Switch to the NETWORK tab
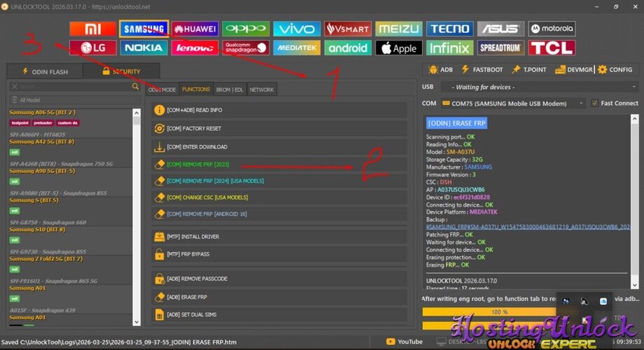The height and width of the screenshot is (350, 644). 262,90
